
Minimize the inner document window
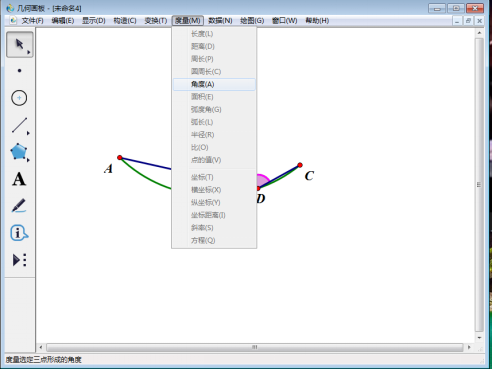[457, 21]
